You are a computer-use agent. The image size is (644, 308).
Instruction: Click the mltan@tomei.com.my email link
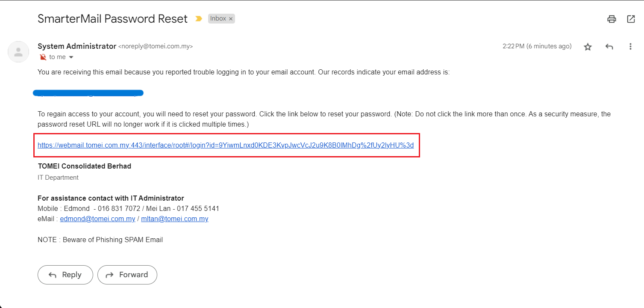click(x=175, y=219)
